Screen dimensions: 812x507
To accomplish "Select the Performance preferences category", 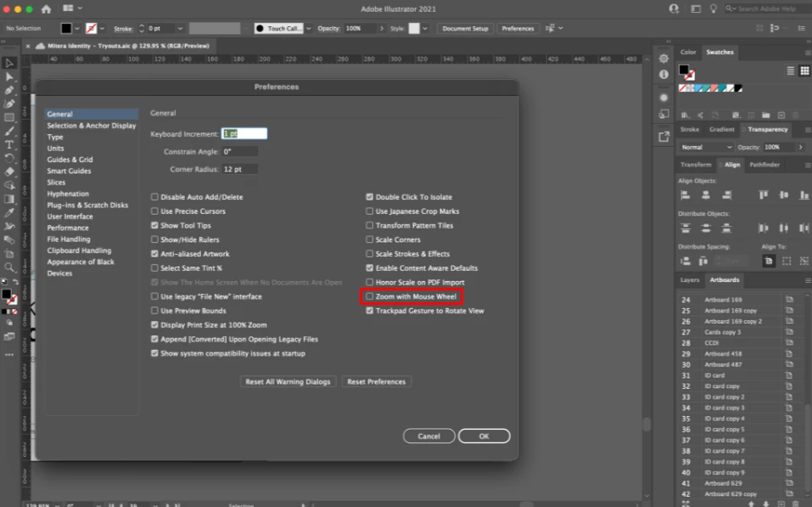I will [x=68, y=228].
